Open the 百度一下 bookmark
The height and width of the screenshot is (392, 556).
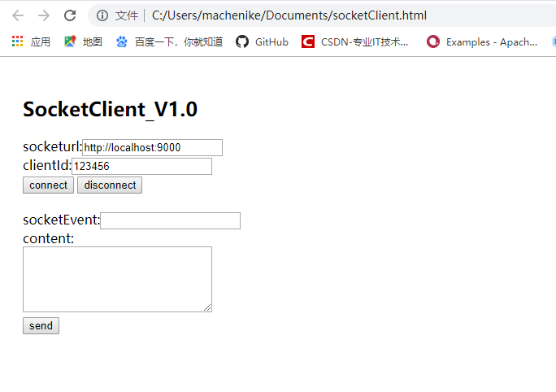tap(169, 41)
